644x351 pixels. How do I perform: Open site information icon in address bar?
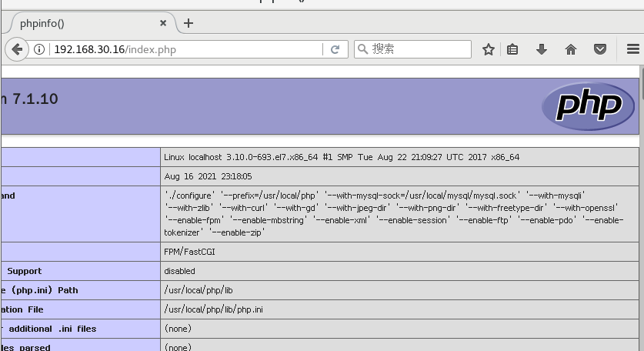39,49
